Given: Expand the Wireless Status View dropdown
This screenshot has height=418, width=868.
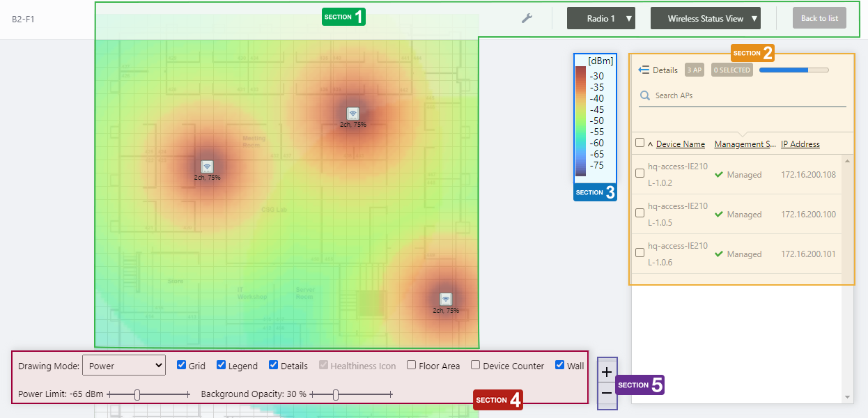Looking at the screenshot, I should tap(705, 19).
